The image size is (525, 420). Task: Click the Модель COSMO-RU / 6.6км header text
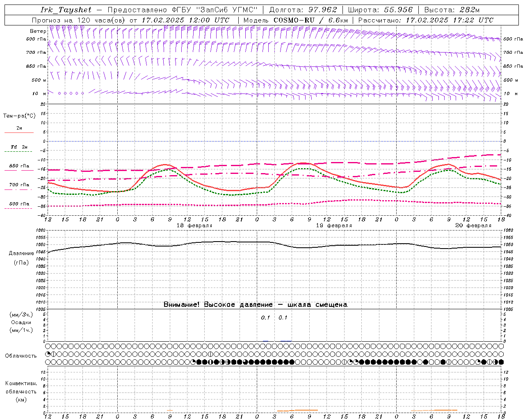pyautogui.click(x=295, y=20)
